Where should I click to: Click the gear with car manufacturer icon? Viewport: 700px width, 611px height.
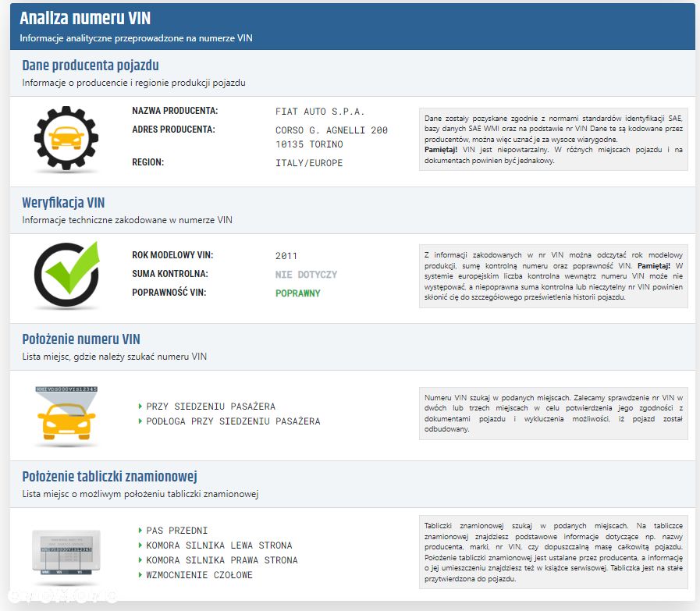[66, 138]
